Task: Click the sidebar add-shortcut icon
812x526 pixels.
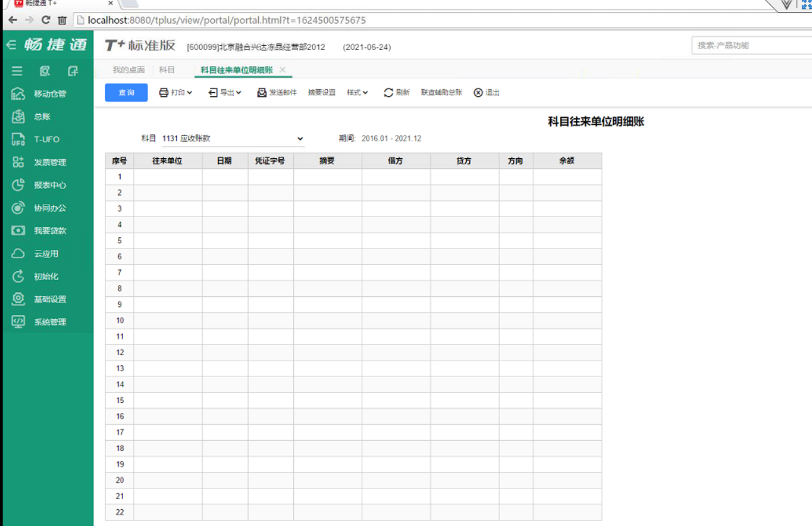Action: [73, 71]
